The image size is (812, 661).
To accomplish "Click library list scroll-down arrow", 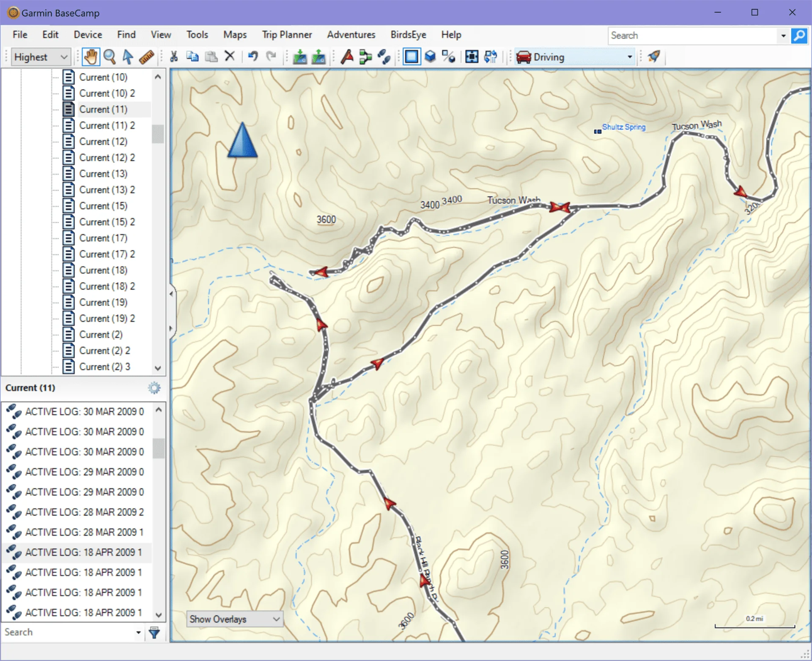I will (158, 368).
